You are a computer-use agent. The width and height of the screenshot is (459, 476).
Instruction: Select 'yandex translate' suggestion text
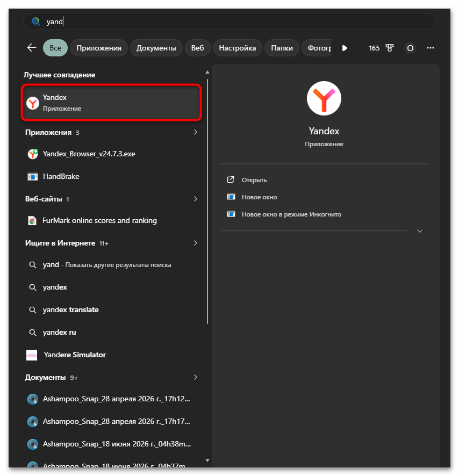tap(71, 309)
